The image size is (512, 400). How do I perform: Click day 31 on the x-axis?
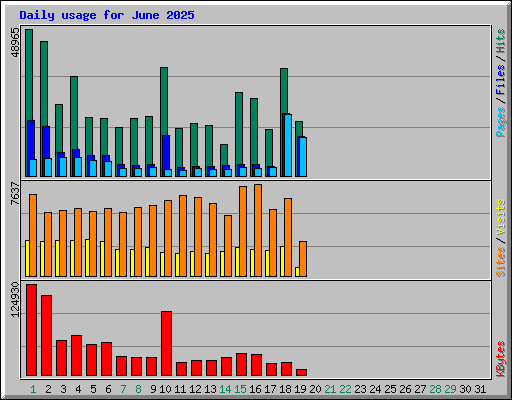[480, 389]
